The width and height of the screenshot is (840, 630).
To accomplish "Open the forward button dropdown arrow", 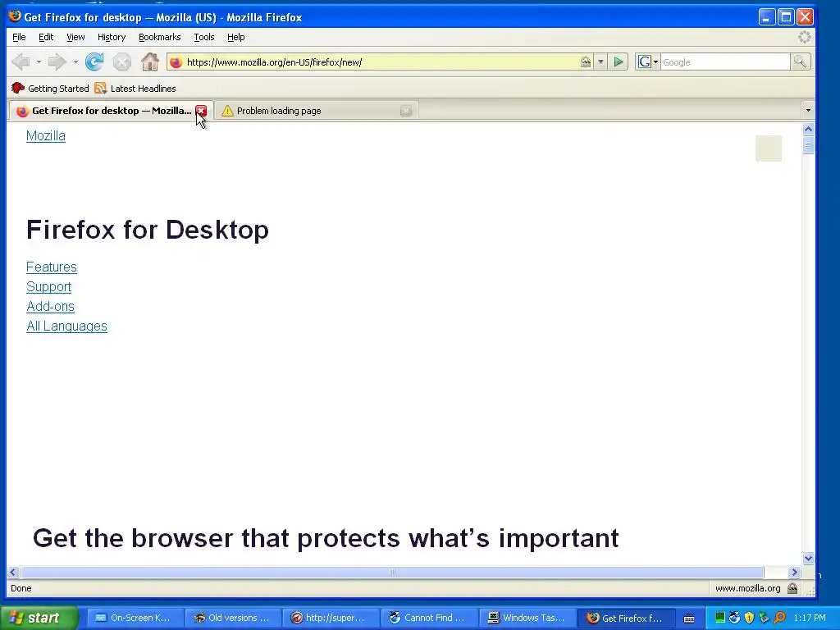I will click(75, 62).
